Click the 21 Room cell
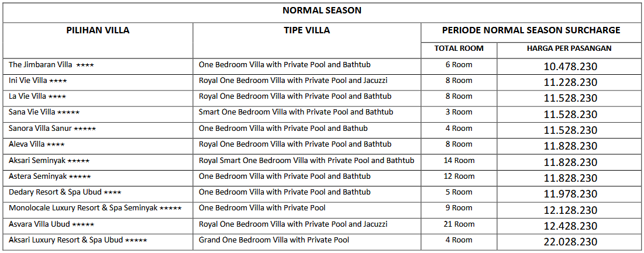Screen dimensions: 644x253 coord(459,224)
